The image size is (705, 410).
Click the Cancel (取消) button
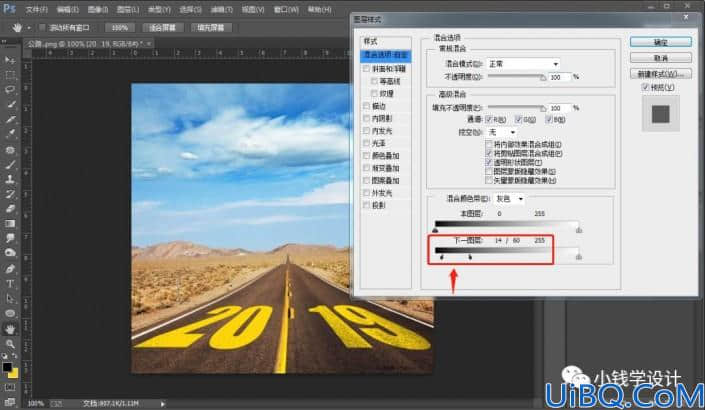[660, 58]
